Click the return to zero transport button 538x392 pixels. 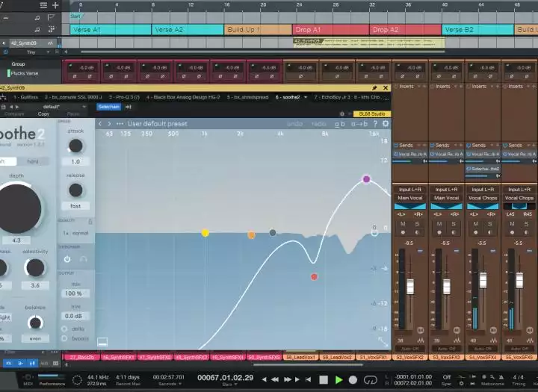308,379
